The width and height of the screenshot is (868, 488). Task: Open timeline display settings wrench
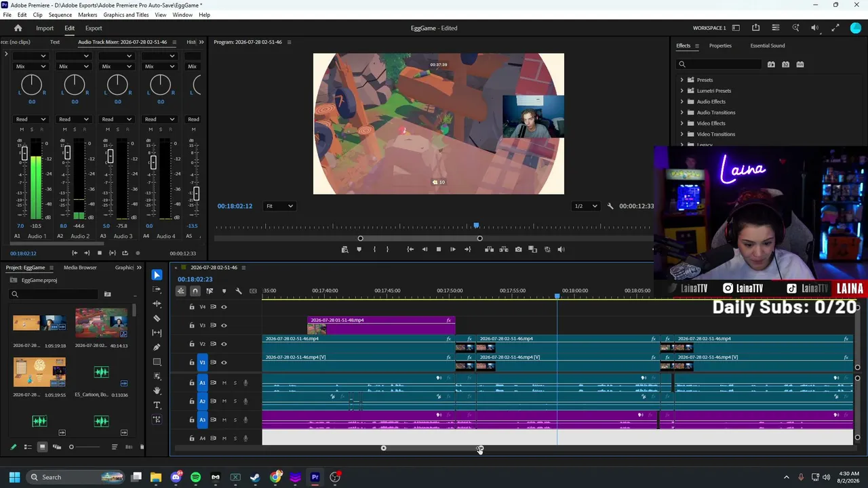[239, 291]
